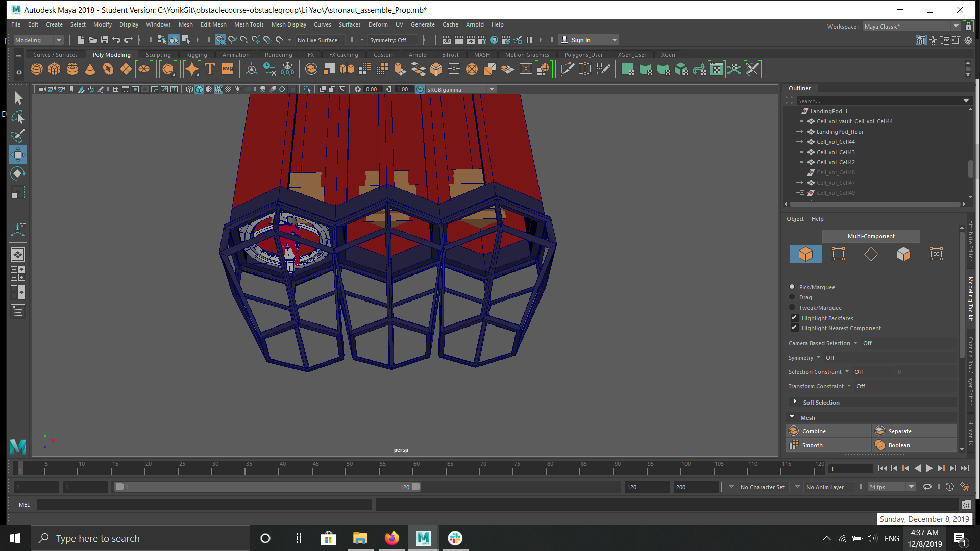
Task: Click the SVG tool shelf icon
Action: point(228,69)
